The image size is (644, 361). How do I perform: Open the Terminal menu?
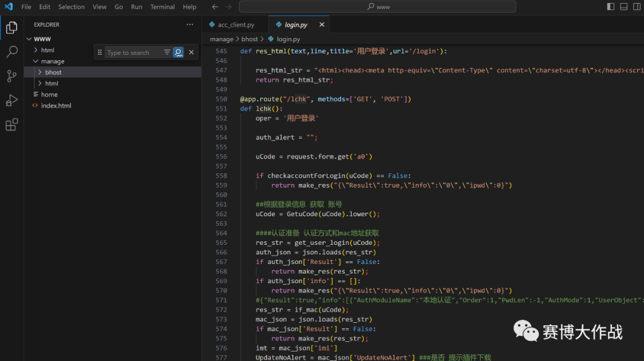162,7
